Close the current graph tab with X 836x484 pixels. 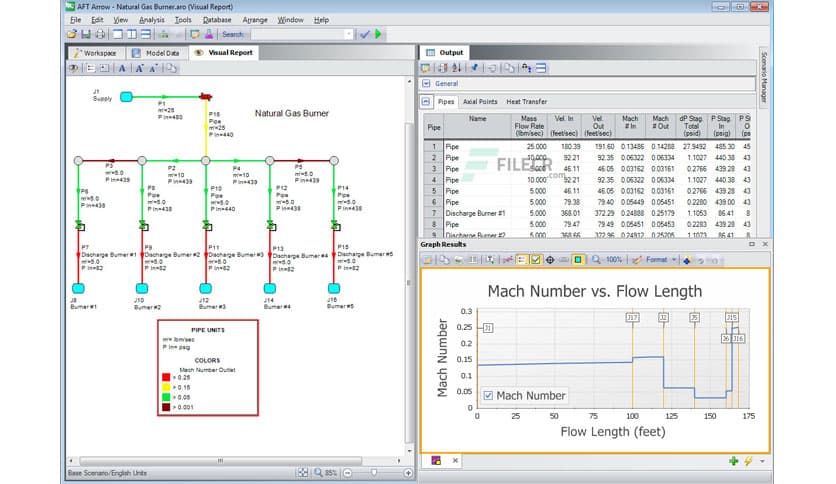(455, 461)
